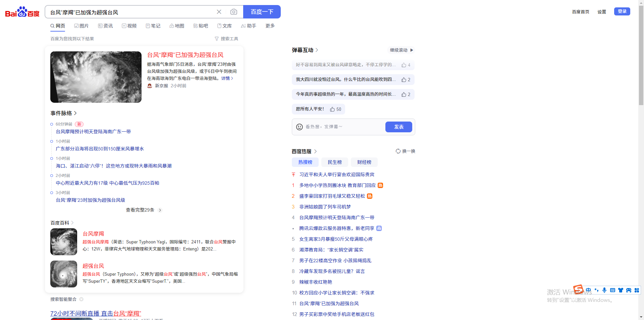Click the 登录 login button
644x320 pixels.
coord(622,11)
